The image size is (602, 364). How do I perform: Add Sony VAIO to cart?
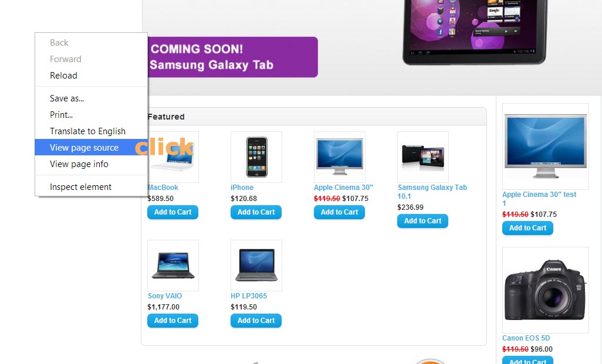[173, 321]
